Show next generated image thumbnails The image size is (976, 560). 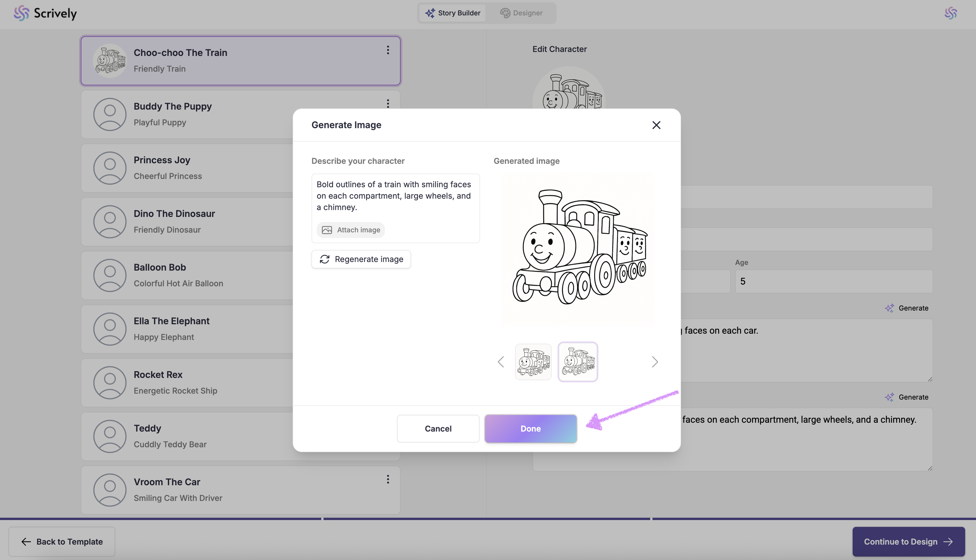pos(655,362)
